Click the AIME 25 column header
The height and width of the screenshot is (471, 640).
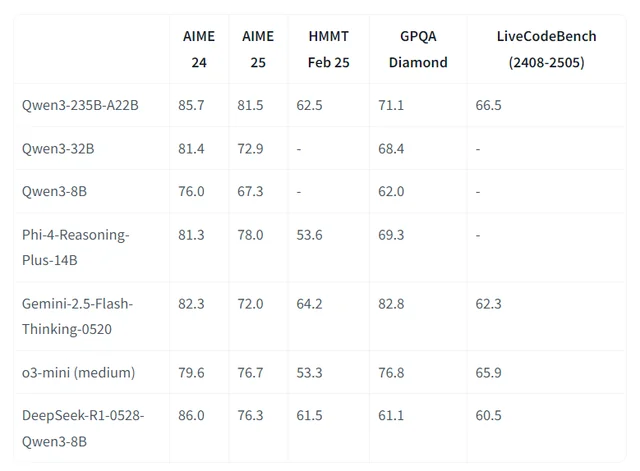pos(258,49)
